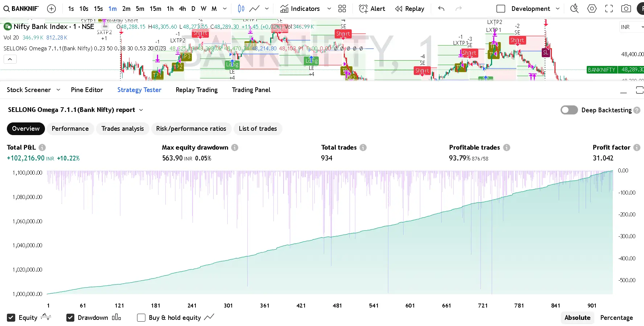
Task: Click the SELLONG Omega 7.1.1 indicator legend
Action: 48,48
